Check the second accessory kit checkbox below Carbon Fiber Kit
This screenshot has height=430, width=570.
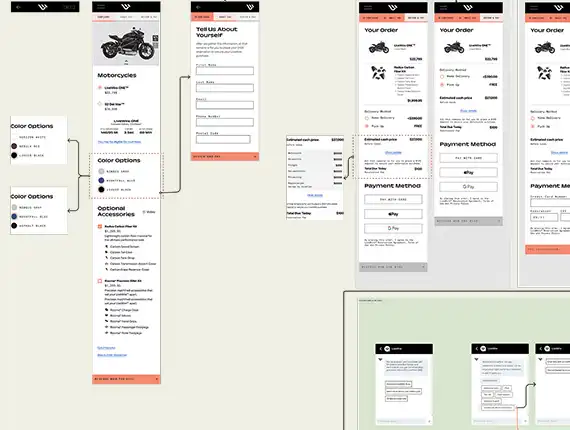(x=100, y=281)
